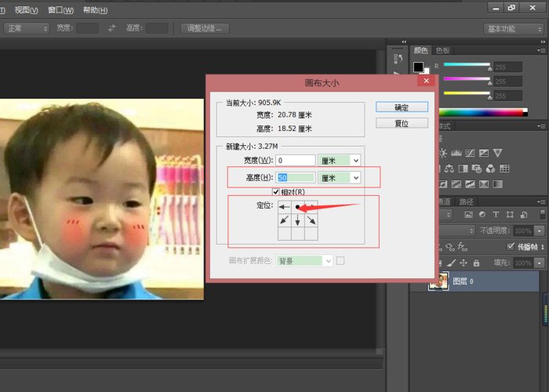The image size is (549, 392).
Task: Toggle the 传播帧 1 checkbox
Action: 511,247
